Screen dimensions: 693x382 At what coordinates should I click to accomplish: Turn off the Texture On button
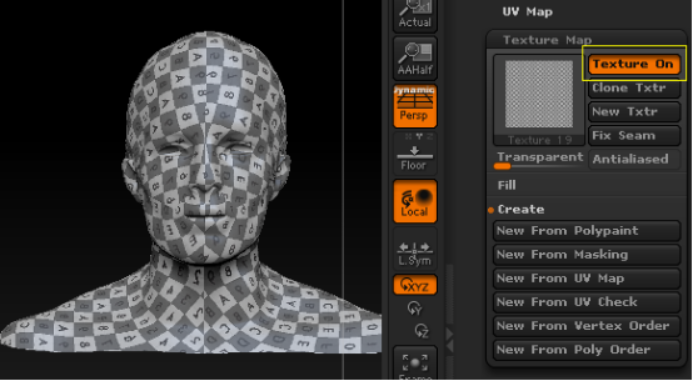tap(634, 65)
